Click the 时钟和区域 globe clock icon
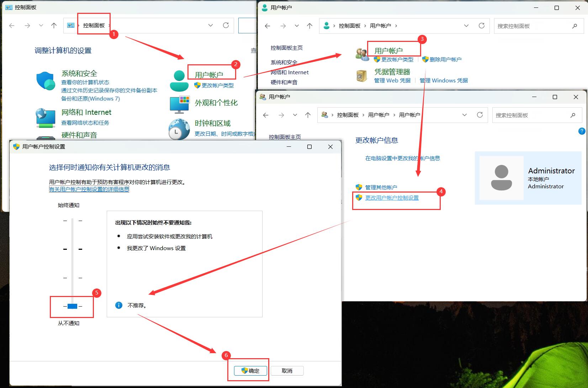The height and width of the screenshot is (388, 588). click(x=179, y=129)
